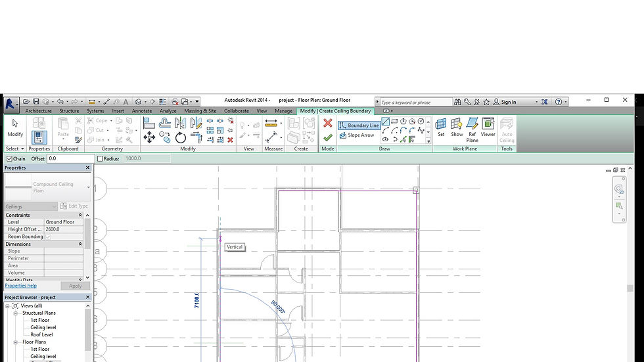Open the Revit application menu button

point(11,104)
